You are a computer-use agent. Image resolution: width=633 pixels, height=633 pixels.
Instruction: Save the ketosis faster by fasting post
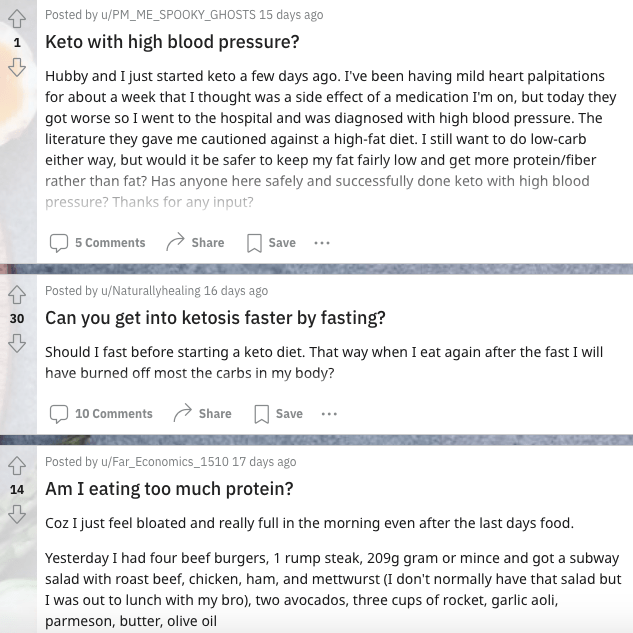278,414
